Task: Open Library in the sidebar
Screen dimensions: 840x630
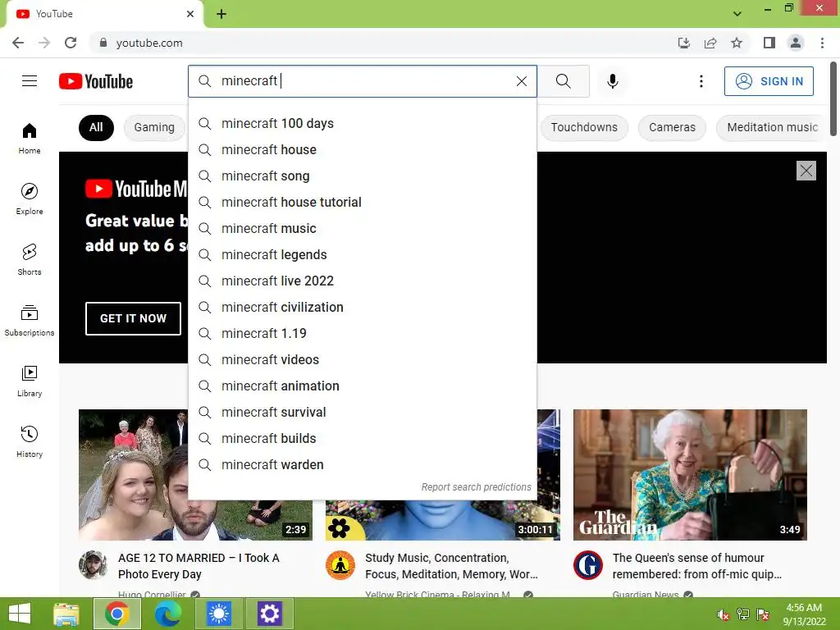Action: 30,381
